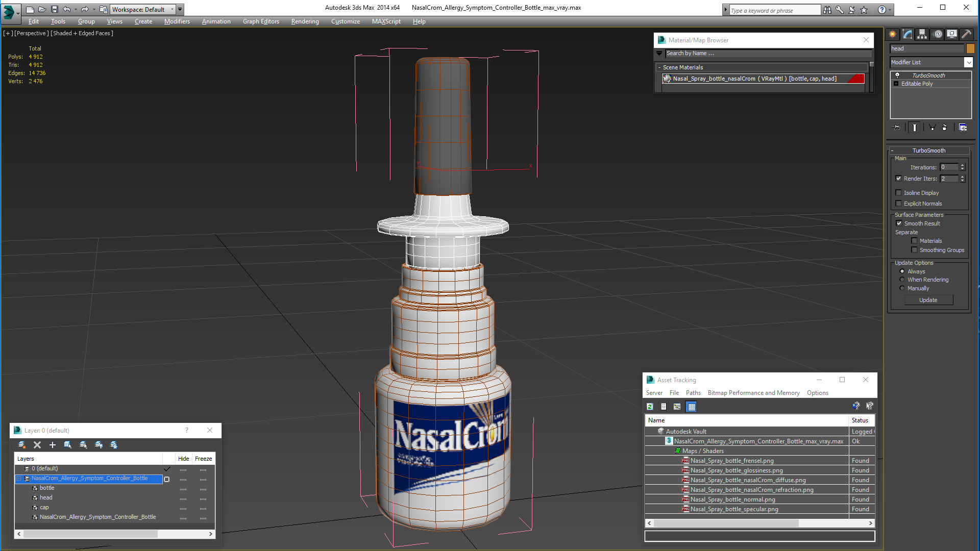This screenshot has width=980, height=551.
Task: Open the Rendering menu
Action: (x=305, y=21)
